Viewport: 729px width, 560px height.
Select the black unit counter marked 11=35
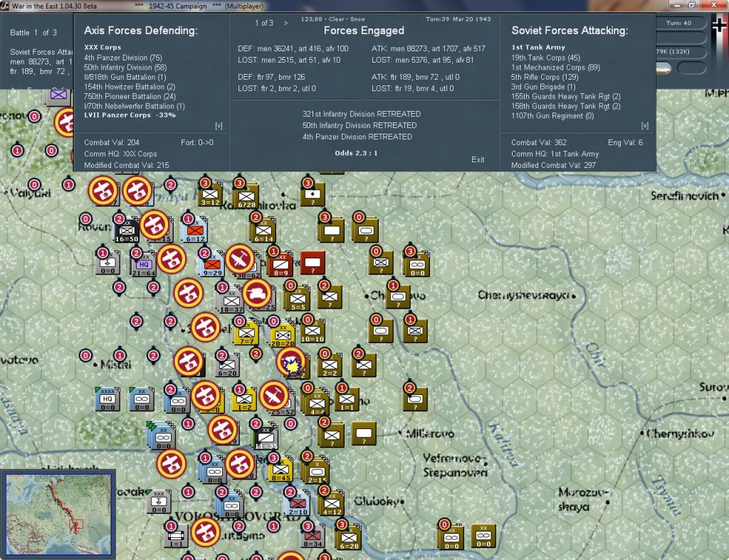[266, 438]
